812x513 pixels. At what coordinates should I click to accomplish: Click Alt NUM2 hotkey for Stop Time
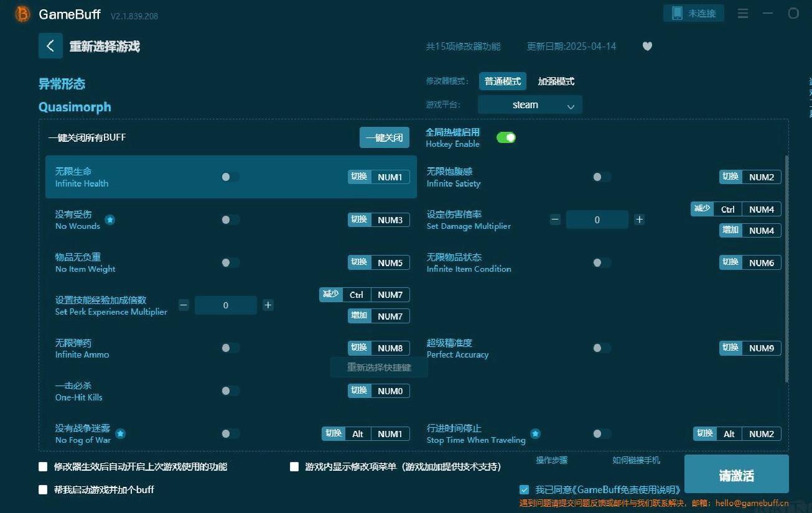[737, 433]
